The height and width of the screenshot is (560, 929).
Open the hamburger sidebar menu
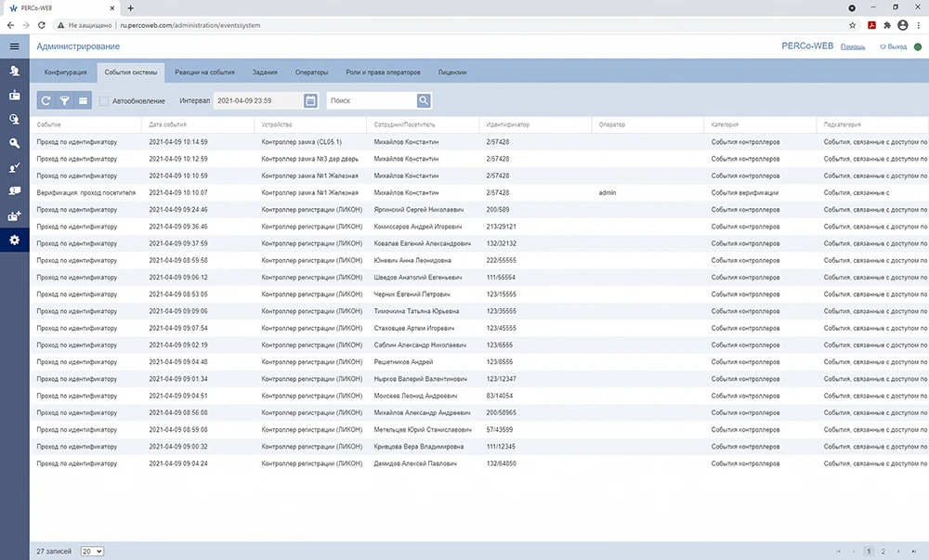[14, 46]
